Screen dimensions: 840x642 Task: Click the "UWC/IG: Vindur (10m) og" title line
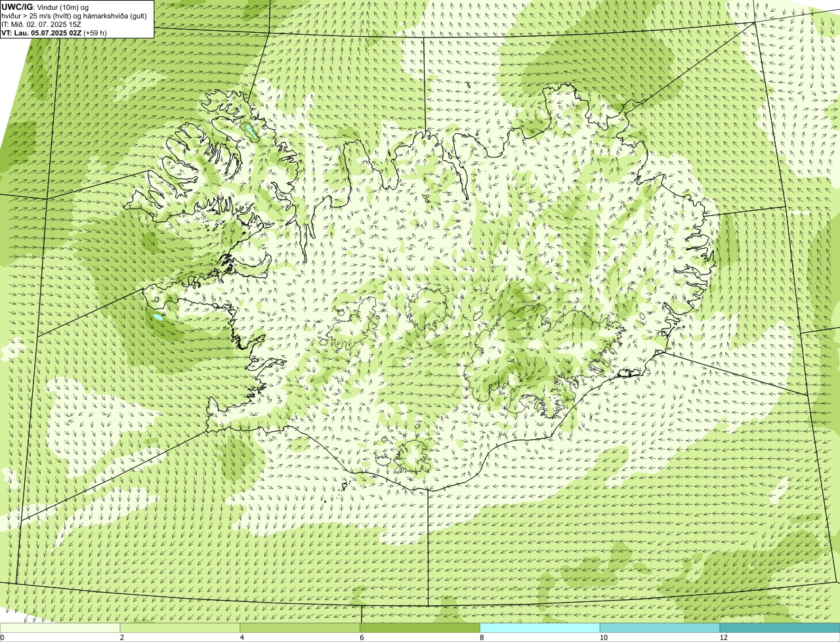coord(45,7)
